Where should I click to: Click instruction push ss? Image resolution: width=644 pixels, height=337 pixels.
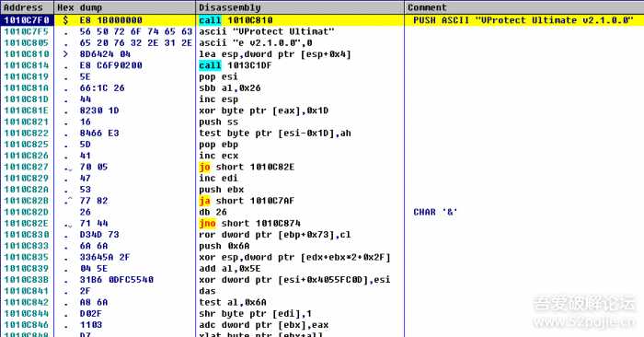[x=218, y=122]
